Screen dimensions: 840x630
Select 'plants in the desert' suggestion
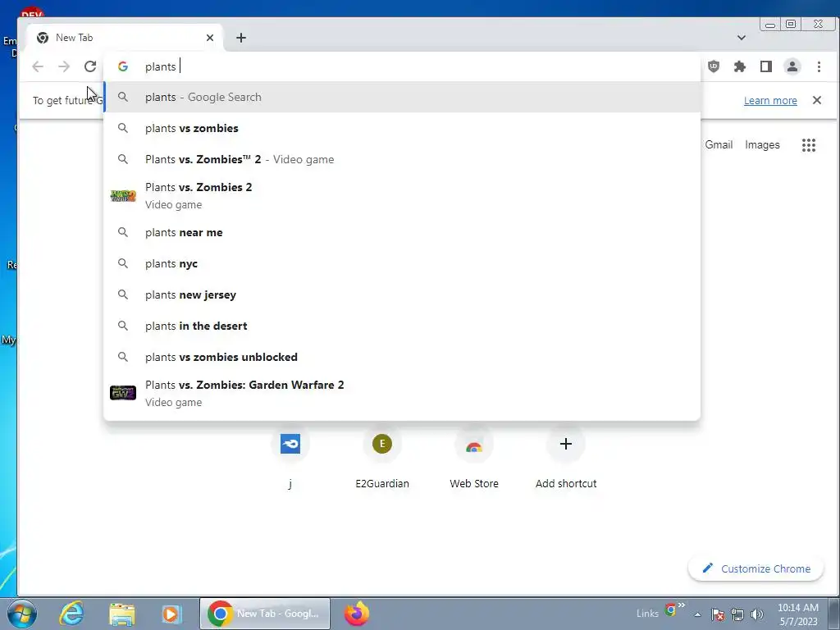(402, 326)
